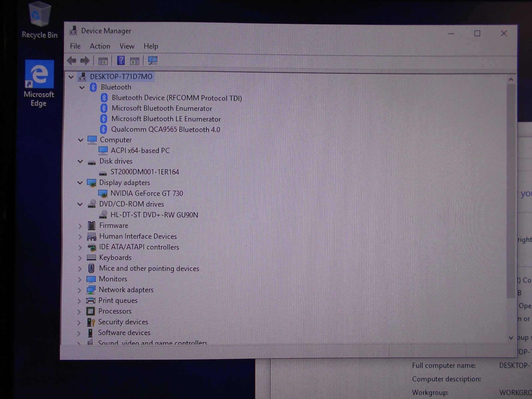Select Qualcomm QCA9565 Bluetooth 4.0 device
This screenshot has width=532, height=399.
coord(166,129)
